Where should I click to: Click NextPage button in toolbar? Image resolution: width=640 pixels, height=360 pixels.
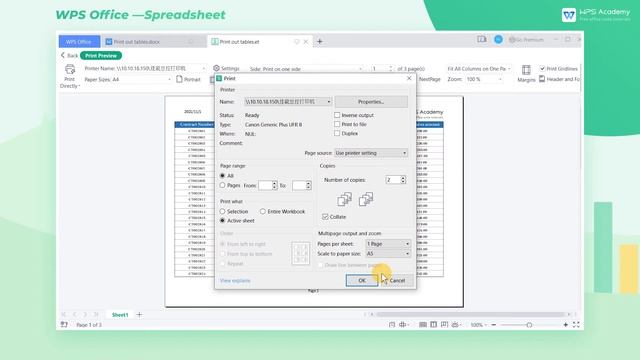(x=429, y=79)
